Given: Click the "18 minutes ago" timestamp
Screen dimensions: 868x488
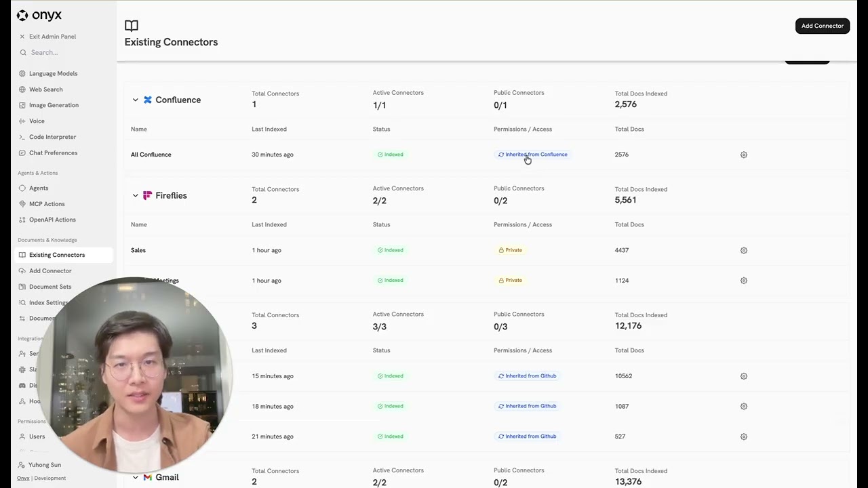Looking at the screenshot, I should (x=273, y=407).
